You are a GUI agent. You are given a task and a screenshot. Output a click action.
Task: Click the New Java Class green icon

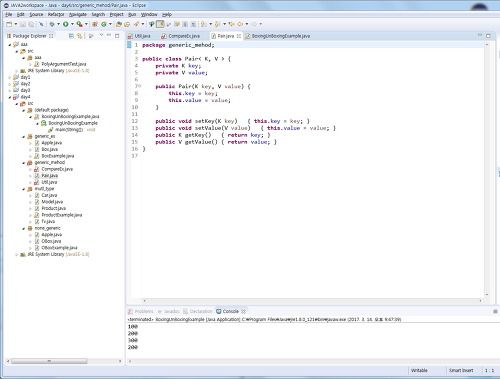104,24
